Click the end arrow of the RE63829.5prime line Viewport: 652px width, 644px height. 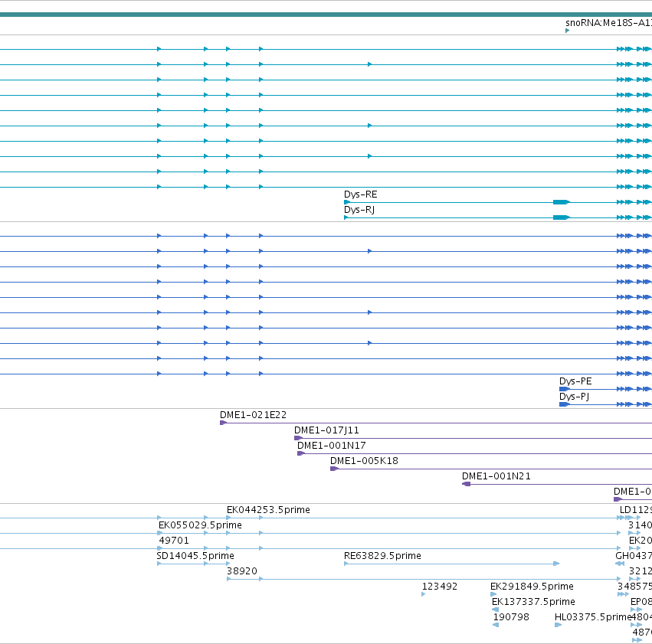click(556, 564)
